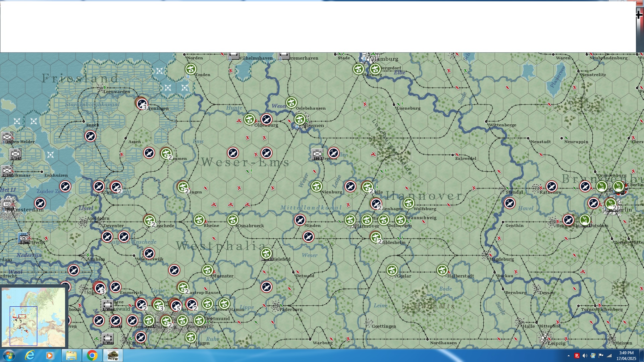Click the 1/Wes unit counter
The width and height of the screenshot is (644, 362).
108,305
